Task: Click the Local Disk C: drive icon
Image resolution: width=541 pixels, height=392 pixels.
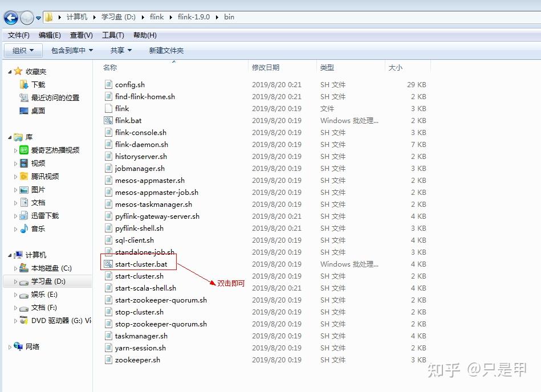Action: [x=24, y=268]
